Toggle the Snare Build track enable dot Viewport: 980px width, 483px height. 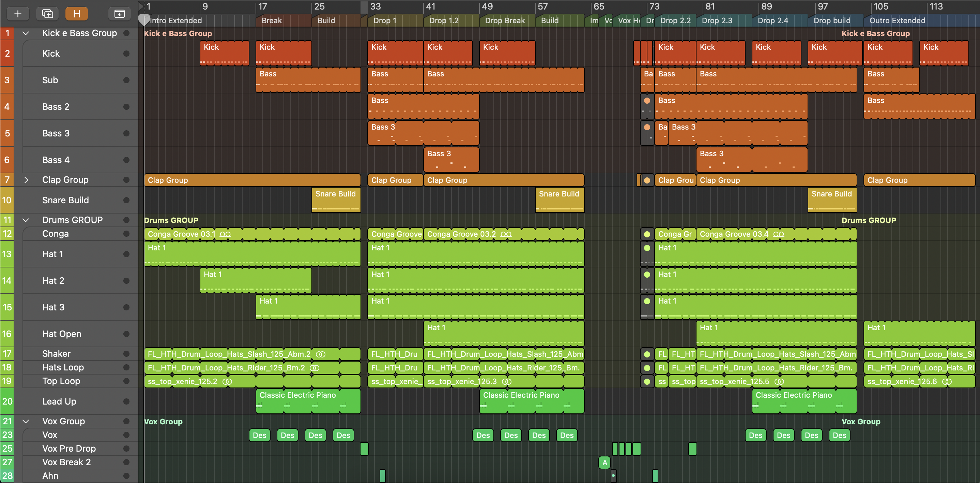(x=126, y=200)
